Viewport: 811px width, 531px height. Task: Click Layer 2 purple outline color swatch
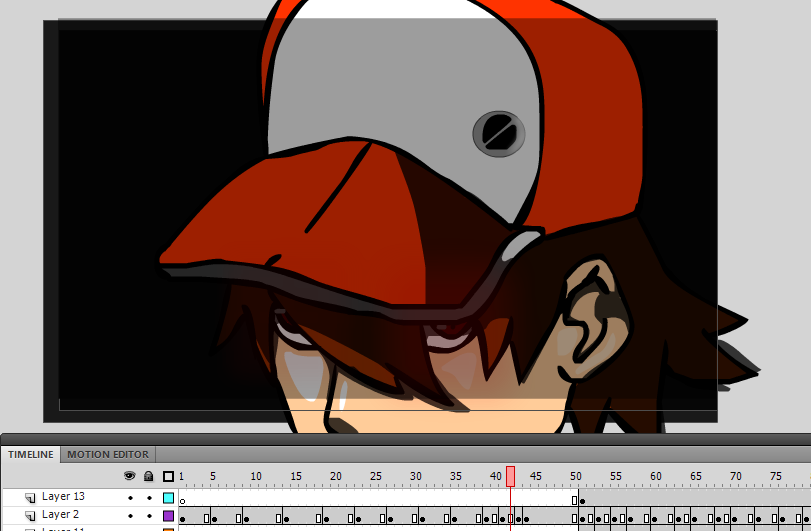[169, 515]
